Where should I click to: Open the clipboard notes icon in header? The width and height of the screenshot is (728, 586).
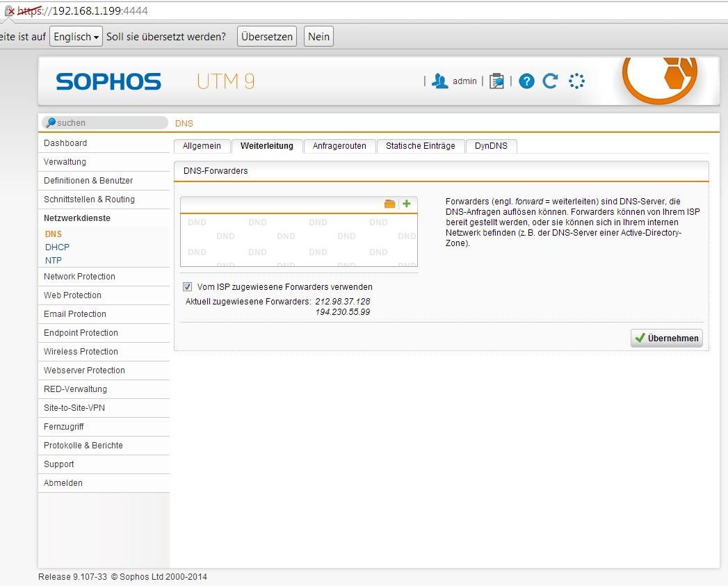(x=496, y=81)
